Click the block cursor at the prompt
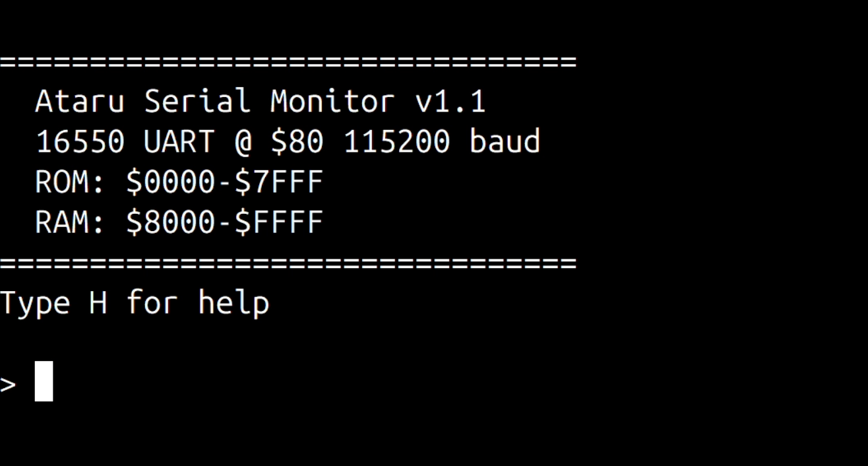Image resolution: width=868 pixels, height=466 pixels. [44, 381]
